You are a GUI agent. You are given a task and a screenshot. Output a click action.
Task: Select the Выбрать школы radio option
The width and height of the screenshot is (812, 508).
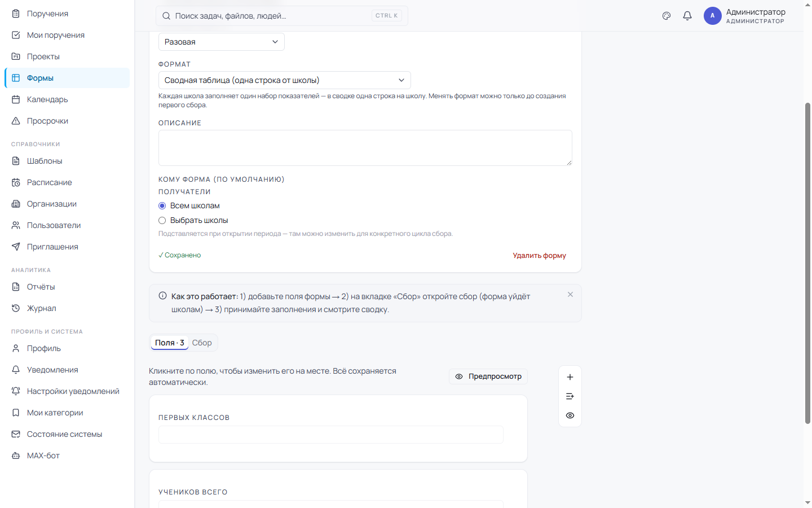click(162, 220)
